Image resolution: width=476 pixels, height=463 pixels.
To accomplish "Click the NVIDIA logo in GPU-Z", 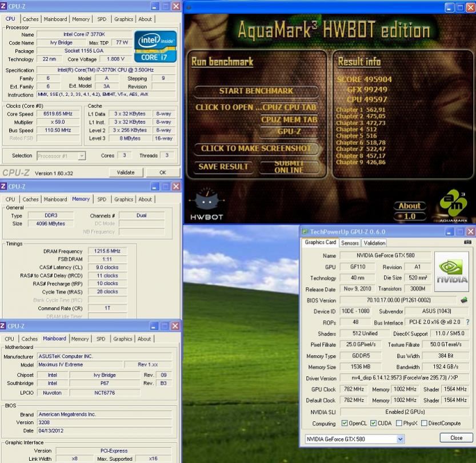I will [x=451, y=271].
